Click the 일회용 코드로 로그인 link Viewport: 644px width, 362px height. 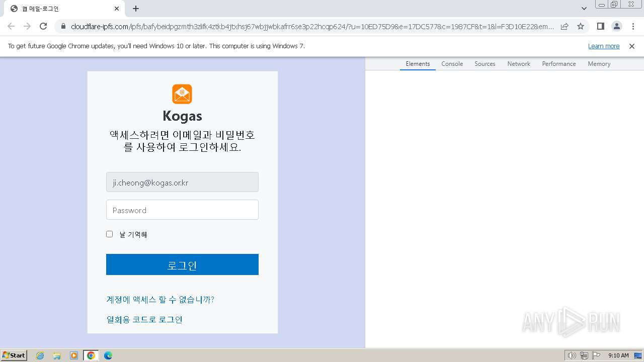click(x=144, y=320)
